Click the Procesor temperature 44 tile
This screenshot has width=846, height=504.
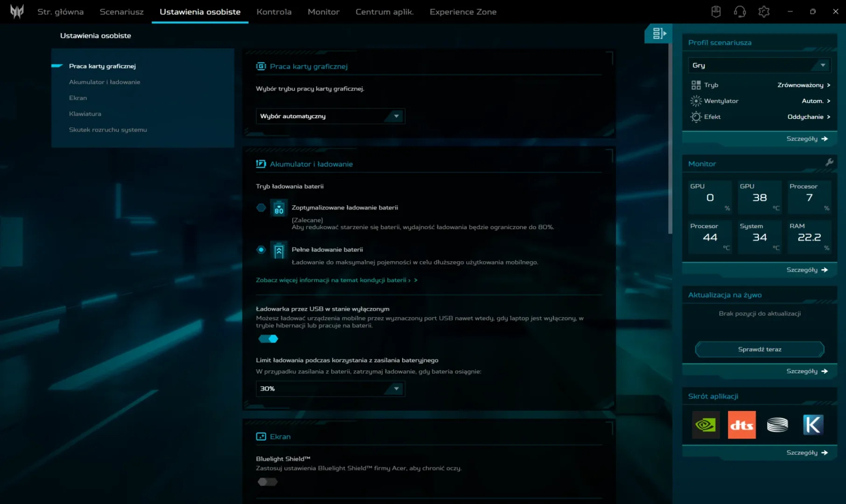(x=710, y=237)
